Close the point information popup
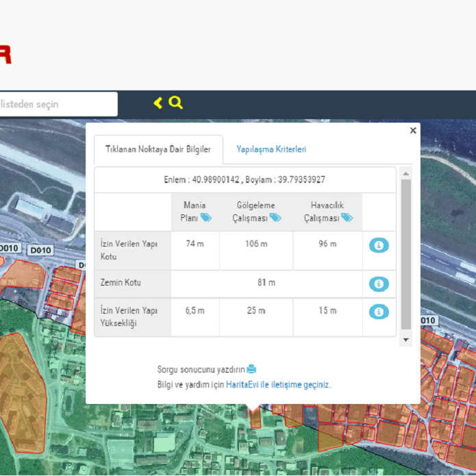This screenshot has height=476, width=476. pyautogui.click(x=413, y=130)
